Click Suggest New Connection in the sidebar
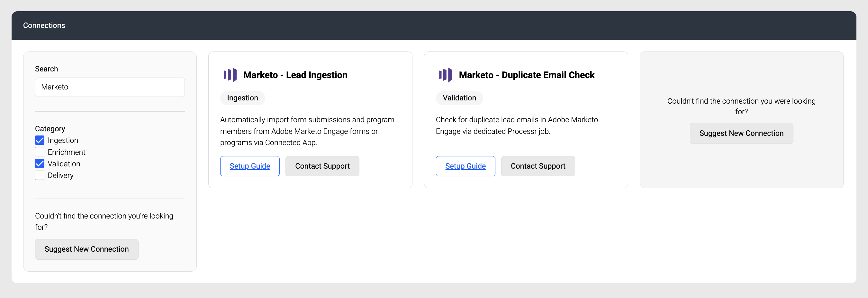This screenshot has width=868, height=298. pos(86,249)
